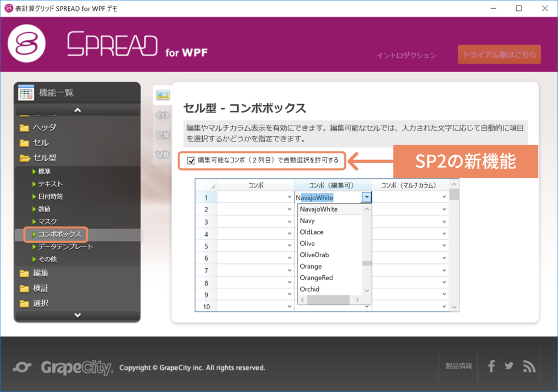Select row header 10 in the grid

207,306
